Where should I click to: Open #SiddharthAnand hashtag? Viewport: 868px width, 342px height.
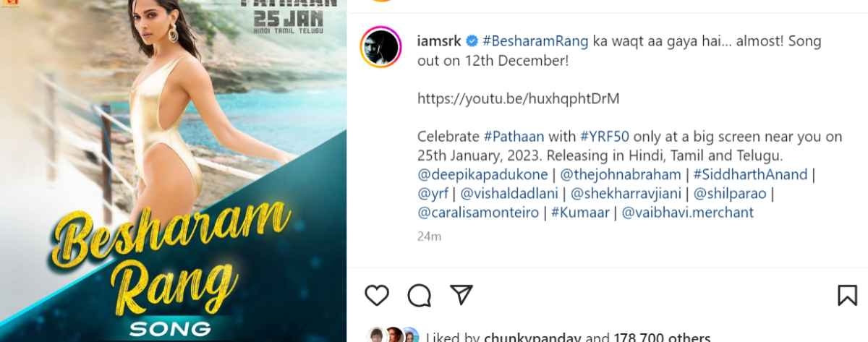750,174
